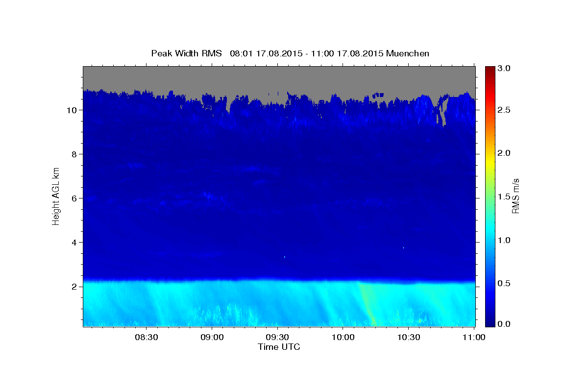Click the '10:00' time tick label
Viewport: 588px width, 392px height.
343,337
